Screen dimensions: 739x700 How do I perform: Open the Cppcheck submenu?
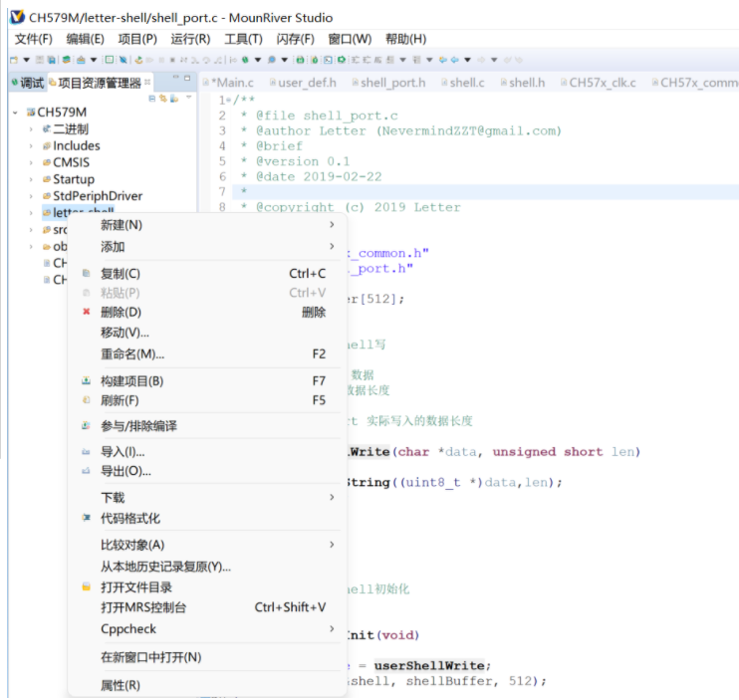tap(207, 629)
